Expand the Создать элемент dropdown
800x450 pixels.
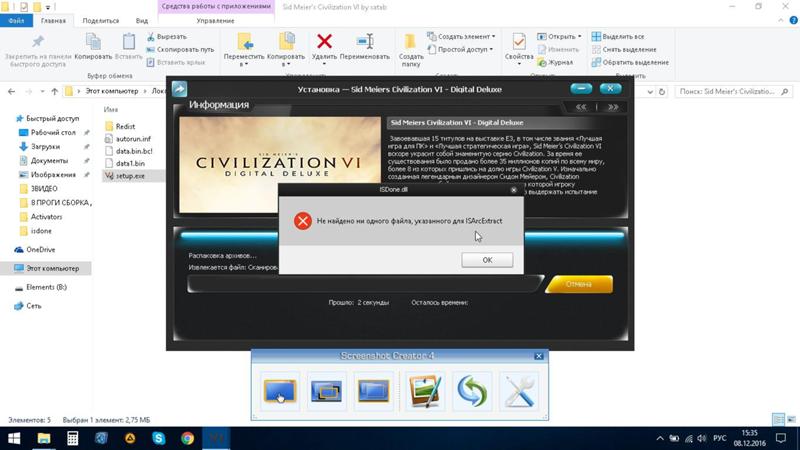point(461,37)
